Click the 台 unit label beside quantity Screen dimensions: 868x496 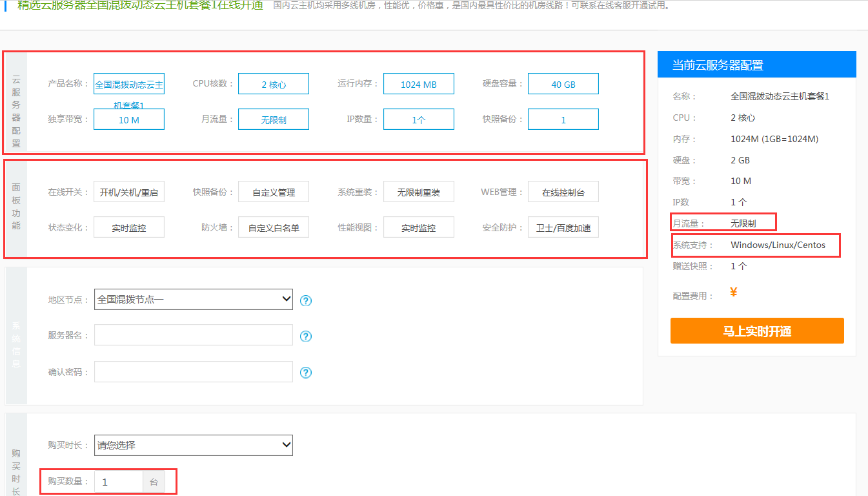(154, 482)
